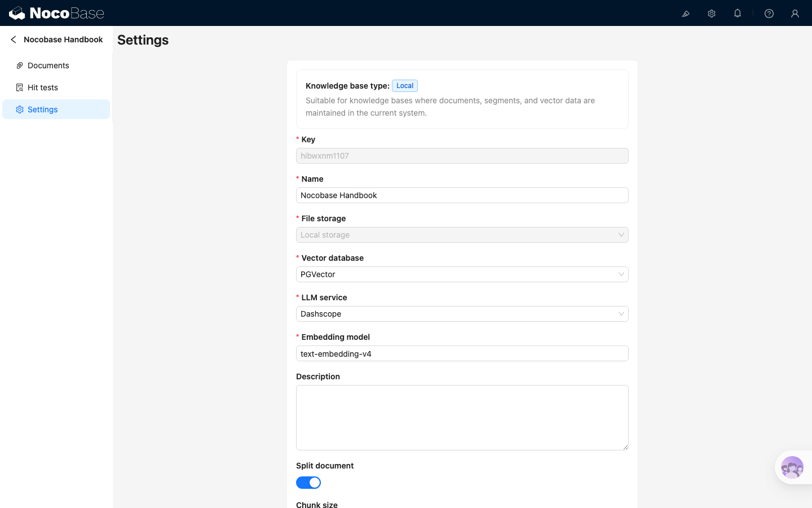Viewport: 812px width, 508px height.
Task: Click the Key input field
Action: coord(462,156)
